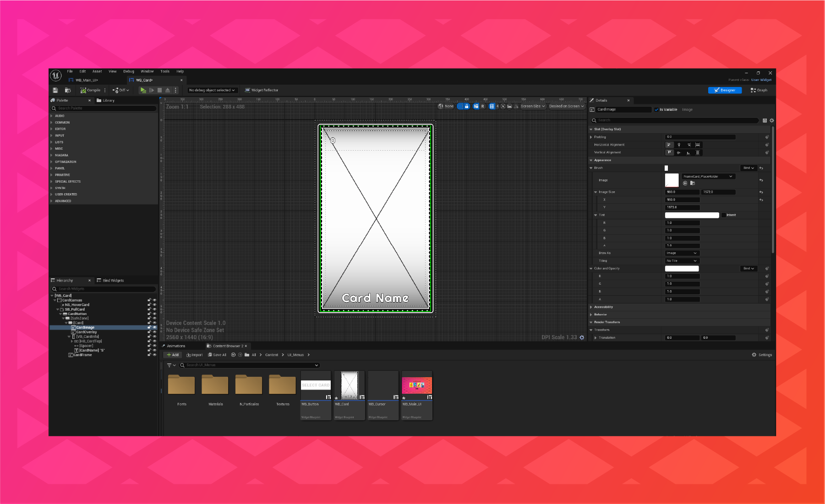Toggle the lock on the CardOverlay widget

click(x=149, y=332)
